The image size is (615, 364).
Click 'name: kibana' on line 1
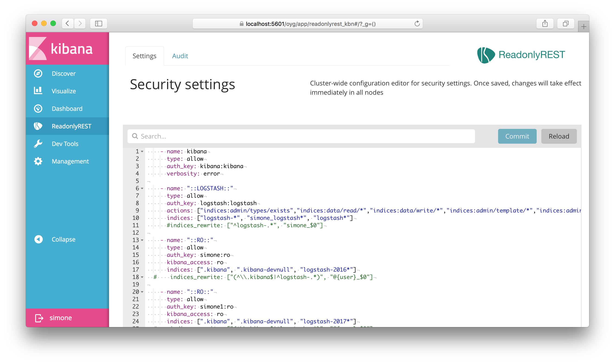(187, 152)
